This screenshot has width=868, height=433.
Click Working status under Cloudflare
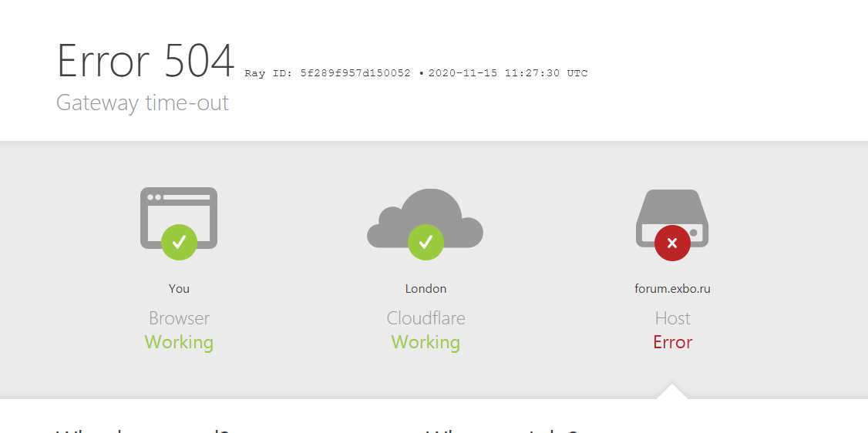click(x=426, y=342)
